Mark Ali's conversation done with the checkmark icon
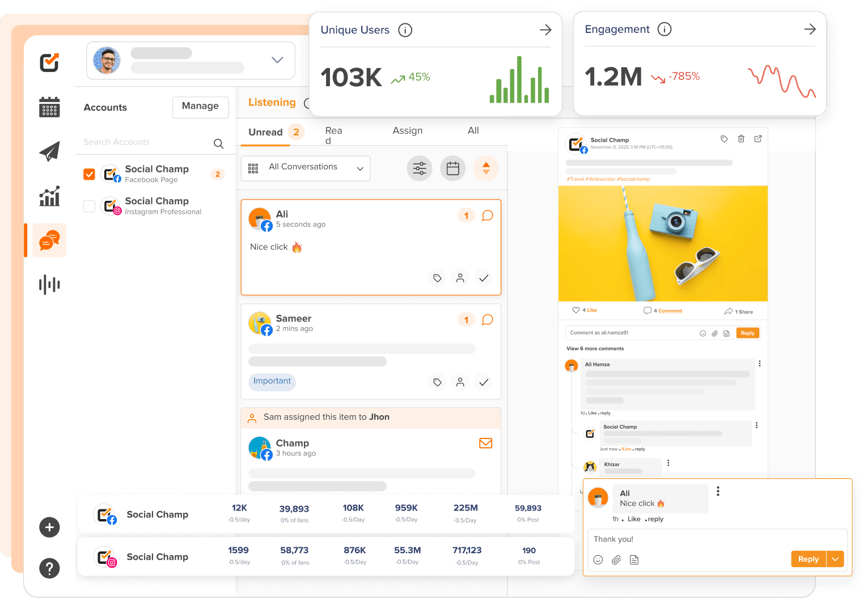 pos(483,278)
